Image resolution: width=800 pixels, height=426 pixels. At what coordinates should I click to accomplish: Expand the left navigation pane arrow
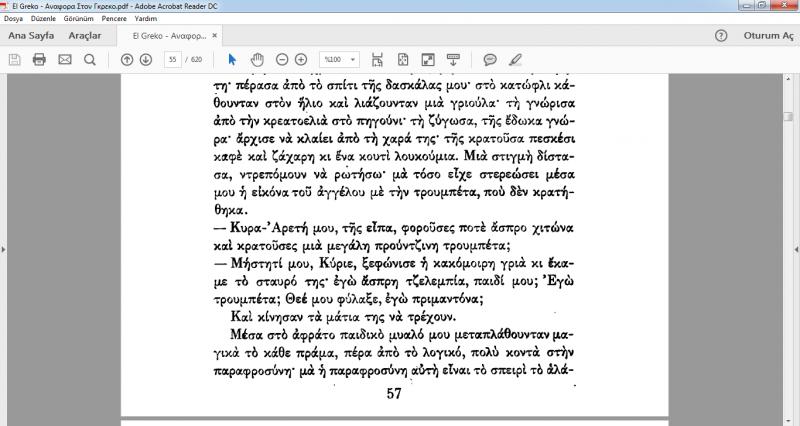(x=3, y=249)
